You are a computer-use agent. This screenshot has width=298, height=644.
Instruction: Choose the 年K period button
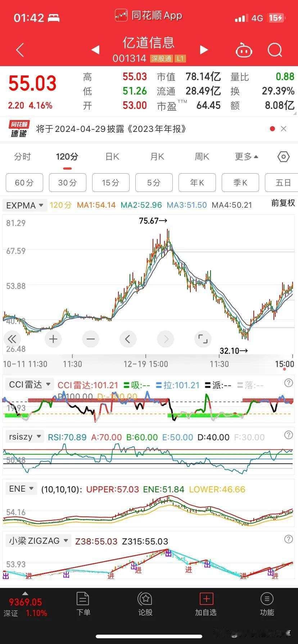[197, 183]
